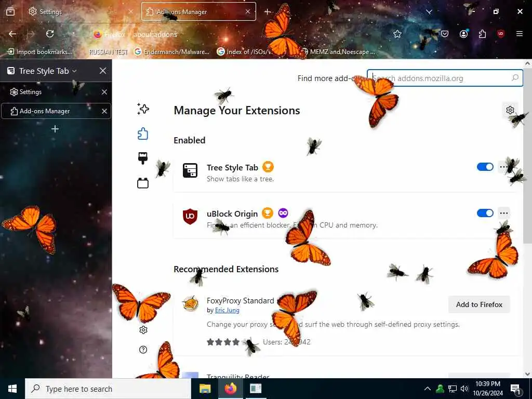Open the Windows Start menu
Viewport: 532px width, 399px height.
pyautogui.click(x=12, y=389)
